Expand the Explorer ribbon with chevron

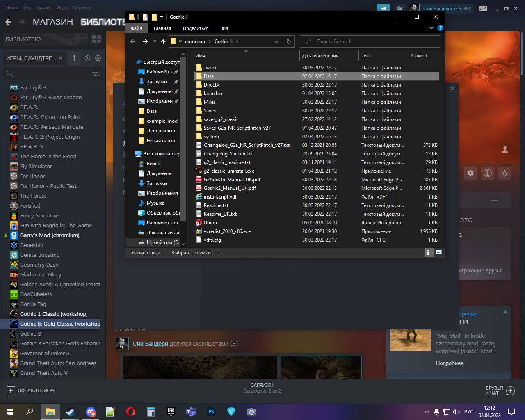(431, 28)
